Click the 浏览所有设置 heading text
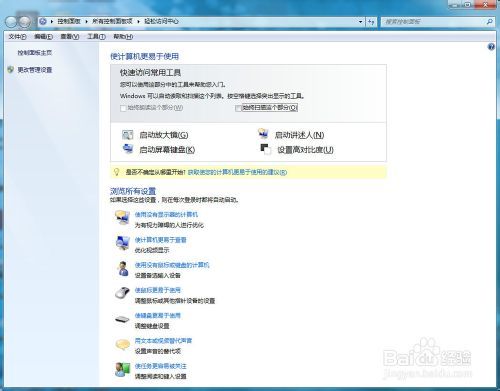The width and height of the screenshot is (500, 391). pos(133,191)
